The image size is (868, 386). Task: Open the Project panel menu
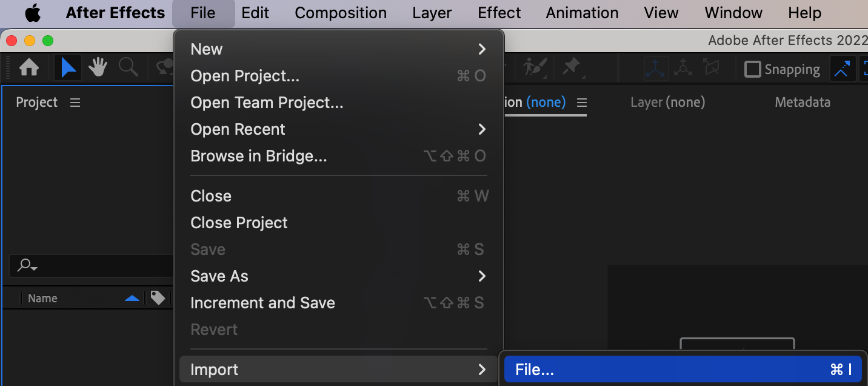(75, 103)
